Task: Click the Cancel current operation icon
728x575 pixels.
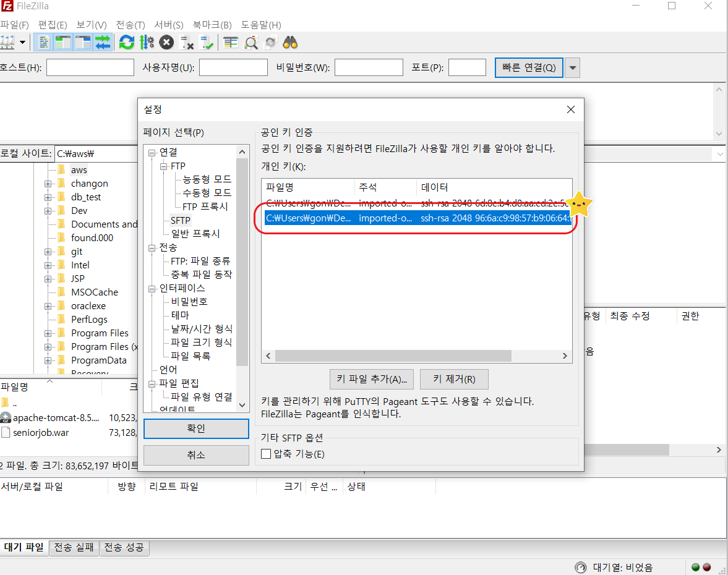Action: coord(166,43)
